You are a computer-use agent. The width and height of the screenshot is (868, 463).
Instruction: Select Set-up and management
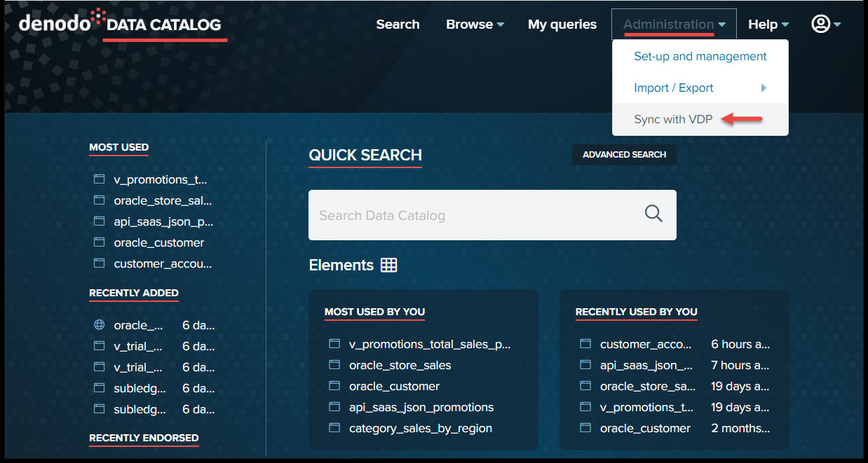coord(700,56)
